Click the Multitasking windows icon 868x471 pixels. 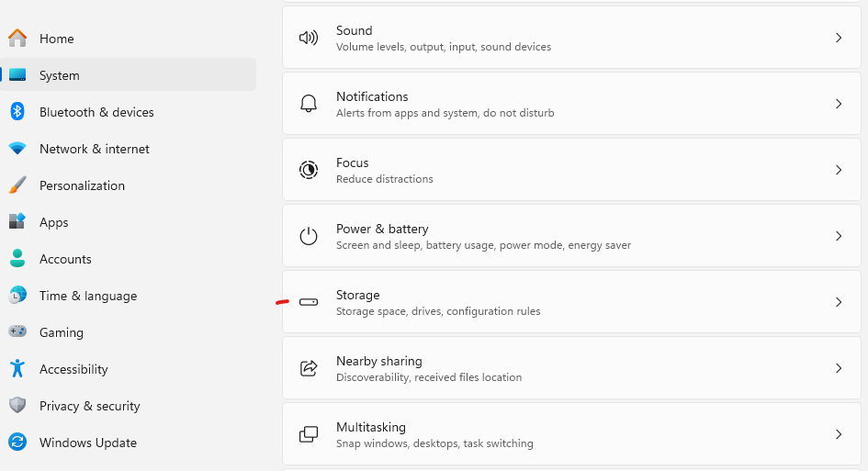[309, 434]
